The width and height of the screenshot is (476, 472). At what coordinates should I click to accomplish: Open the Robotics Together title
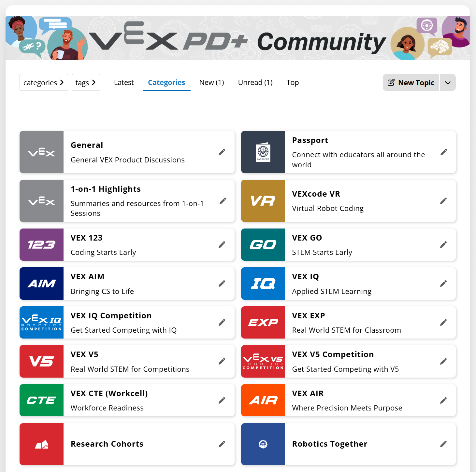(x=330, y=444)
